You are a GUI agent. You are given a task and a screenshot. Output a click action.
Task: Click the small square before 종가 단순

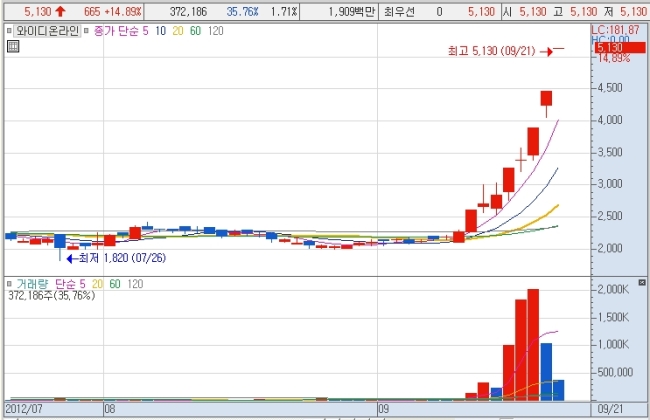click(x=86, y=31)
